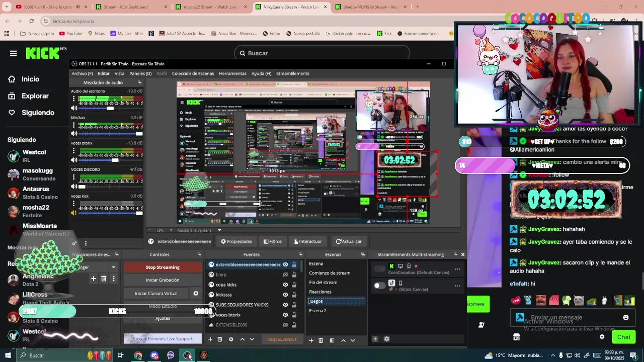Viewport: 644px width, 362px height.
Task: Open Kick chat settings gear
Action: 602,337
